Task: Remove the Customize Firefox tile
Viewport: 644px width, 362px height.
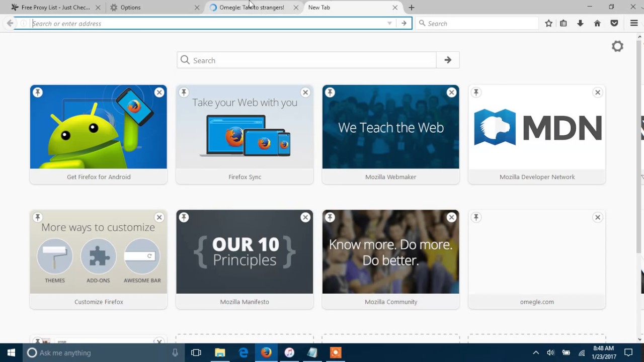Action: click(159, 217)
